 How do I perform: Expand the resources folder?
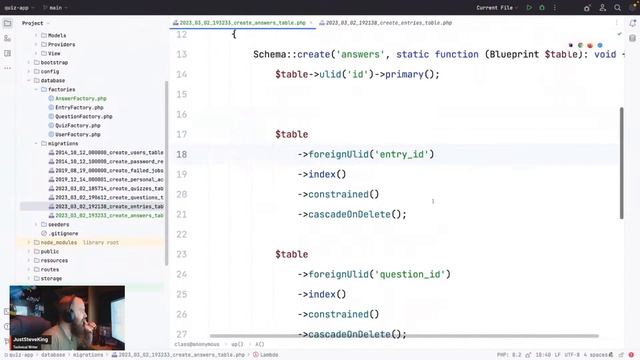tap(29, 260)
